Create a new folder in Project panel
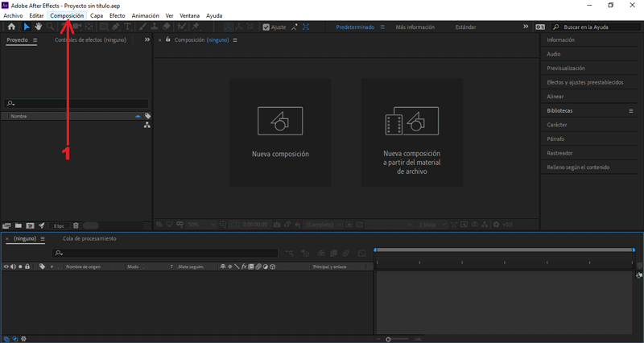The width and height of the screenshot is (644, 343). (x=18, y=225)
